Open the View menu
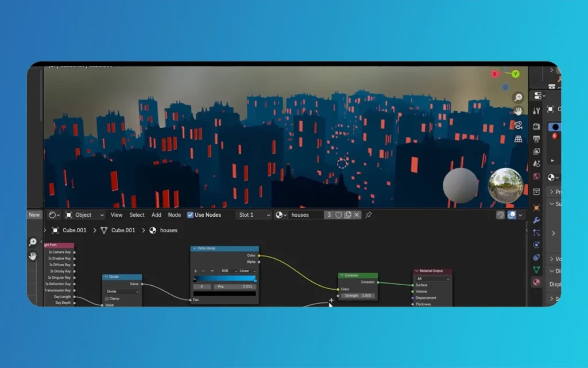 click(116, 215)
